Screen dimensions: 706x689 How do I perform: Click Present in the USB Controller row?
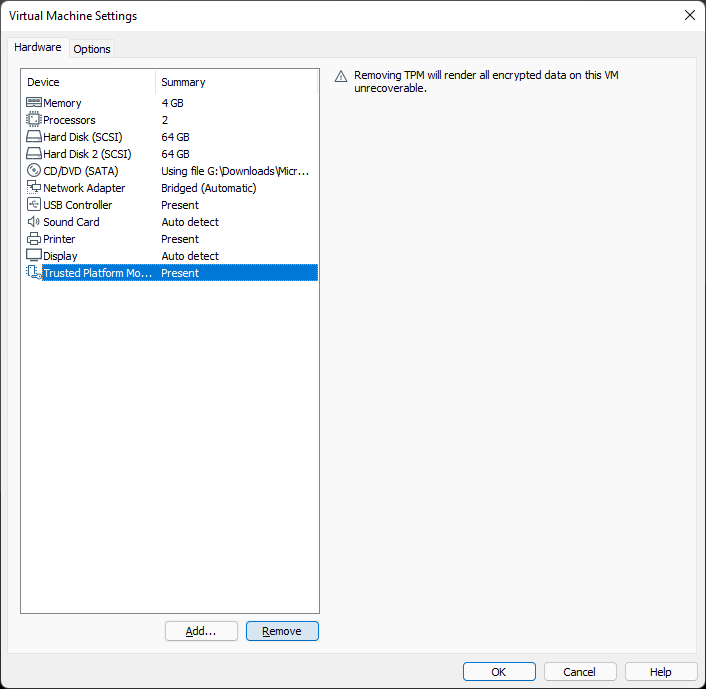click(x=180, y=205)
